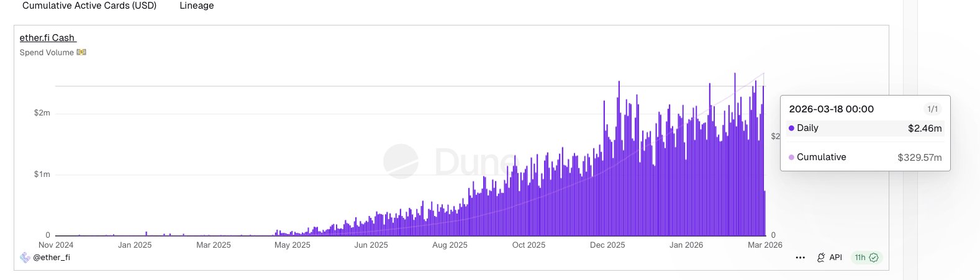Image resolution: width=980 pixels, height=280 pixels.
Task: Click the API plug icon
Action: (x=821, y=258)
